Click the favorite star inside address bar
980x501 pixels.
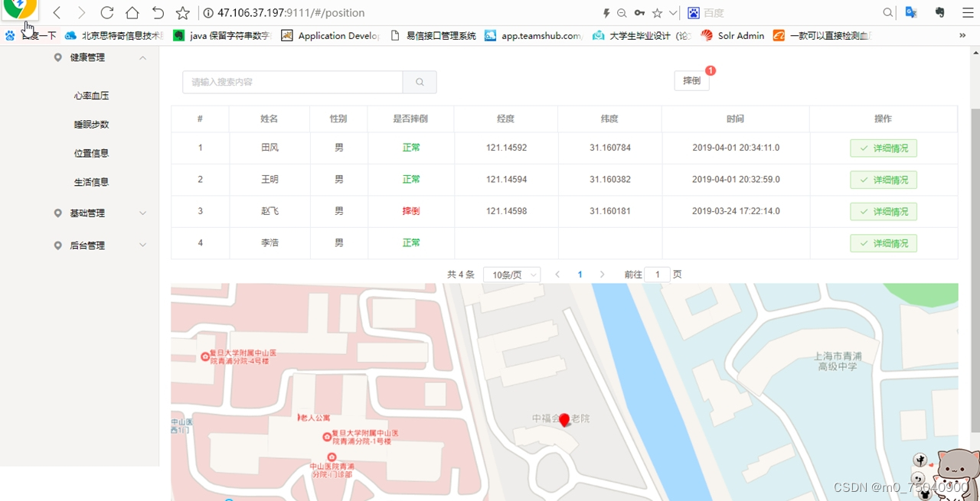coord(657,13)
